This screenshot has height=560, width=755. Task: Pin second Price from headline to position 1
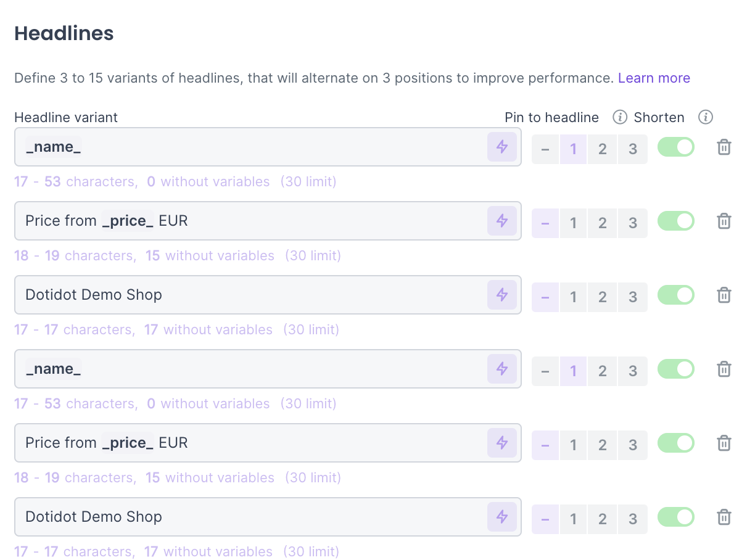pyautogui.click(x=574, y=445)
